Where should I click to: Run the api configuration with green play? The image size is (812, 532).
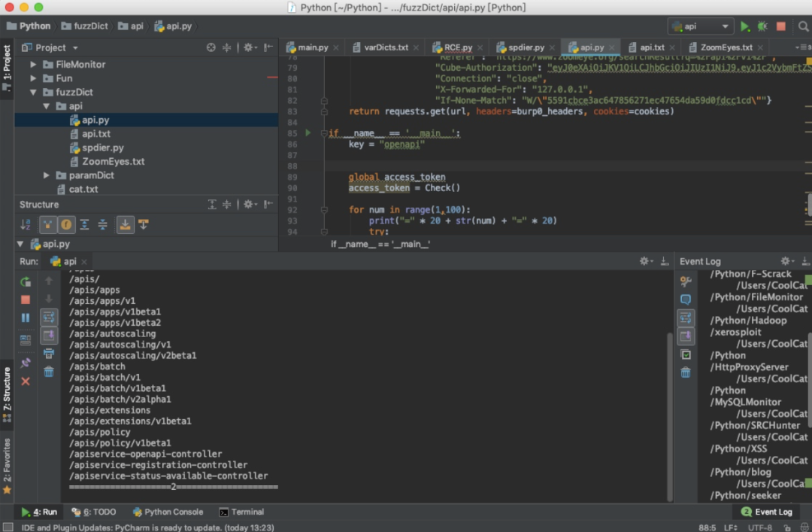744,26
